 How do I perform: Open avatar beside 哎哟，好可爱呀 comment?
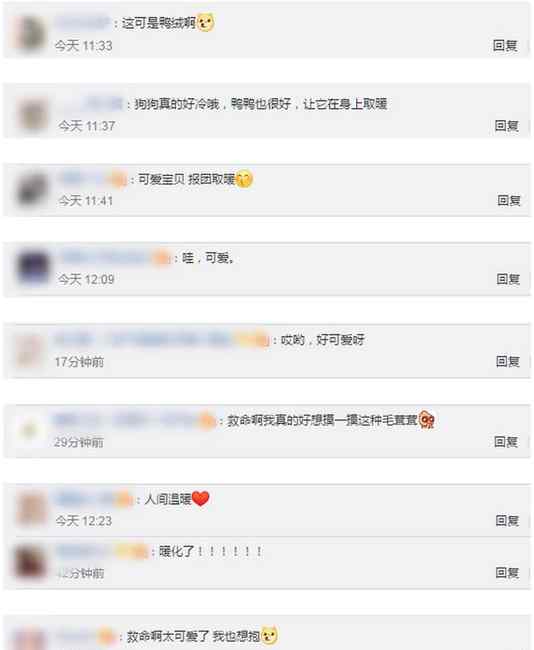click(29, 351)
